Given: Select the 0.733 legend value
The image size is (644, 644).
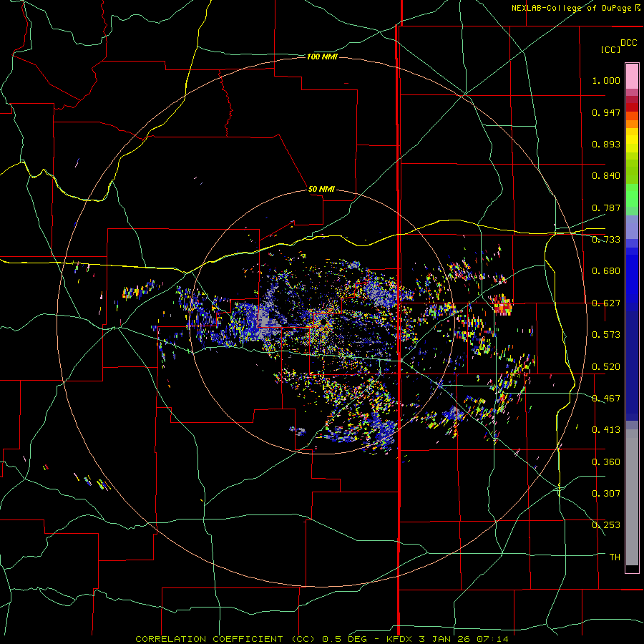Looking at the screenshot, I should (x=606, y=240).
